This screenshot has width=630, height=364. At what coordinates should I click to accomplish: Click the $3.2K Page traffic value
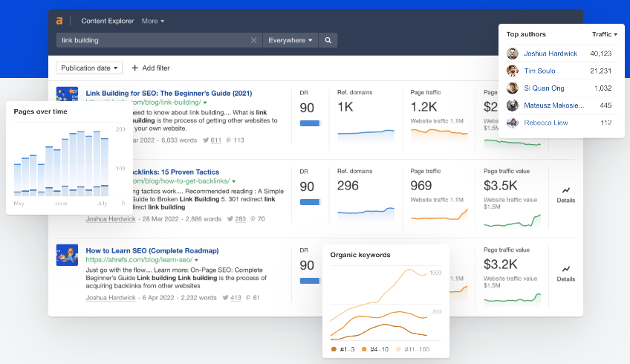[x=501, y=264]
